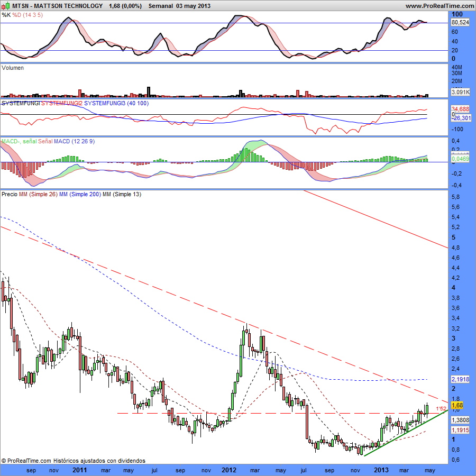Click the value box 1,3808

[460, 420]
